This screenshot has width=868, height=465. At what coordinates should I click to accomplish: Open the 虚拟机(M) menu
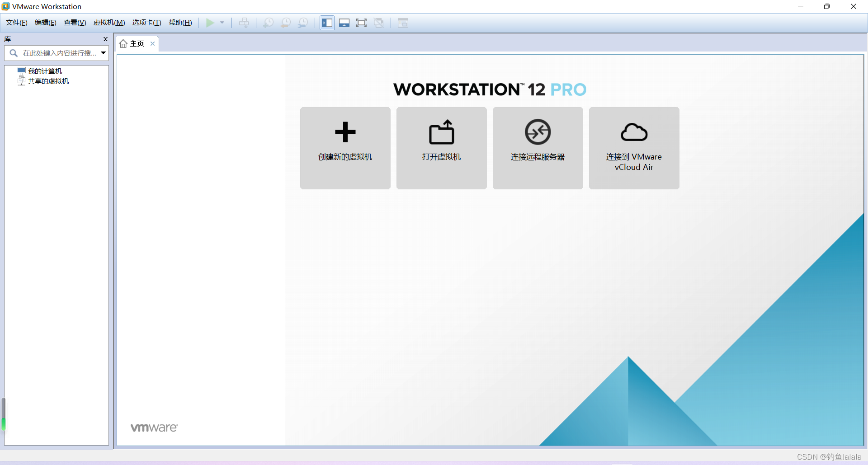click(x=109, y=23)
